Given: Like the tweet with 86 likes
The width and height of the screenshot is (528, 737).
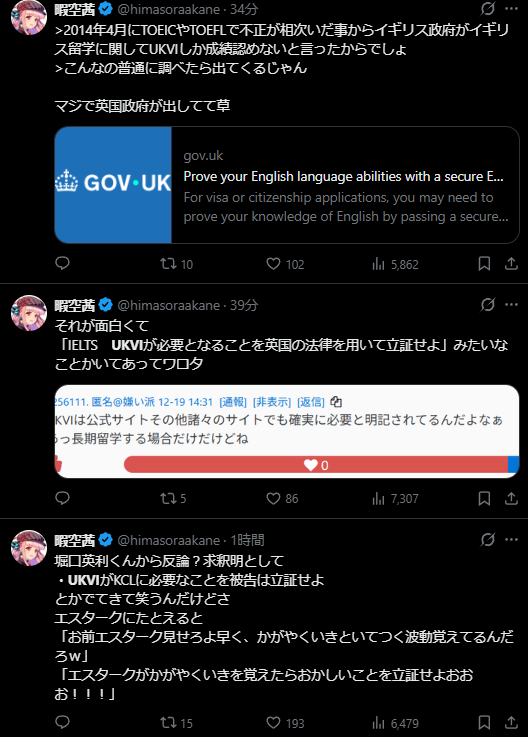Looking at the screenshot, I should click(282, 498).
